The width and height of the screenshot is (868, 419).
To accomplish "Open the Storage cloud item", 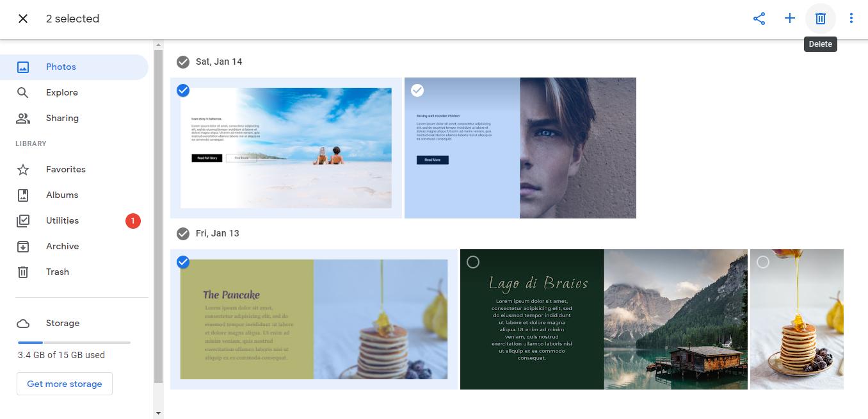I will pos(62,324).
